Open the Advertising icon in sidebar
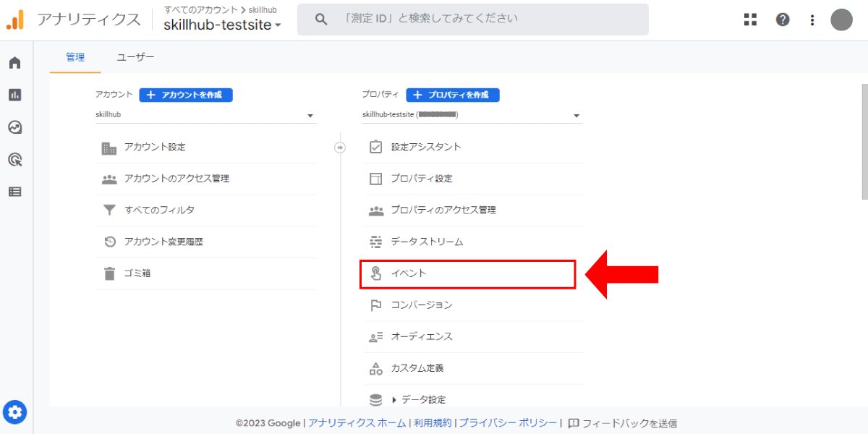This screenshot has width=868, height=434. (14, 160)
